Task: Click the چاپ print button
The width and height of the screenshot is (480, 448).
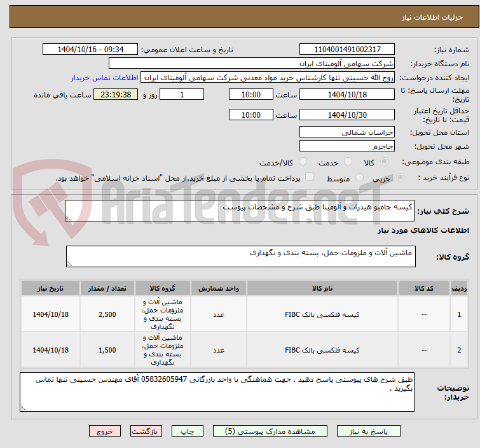Action: (188, 431)
